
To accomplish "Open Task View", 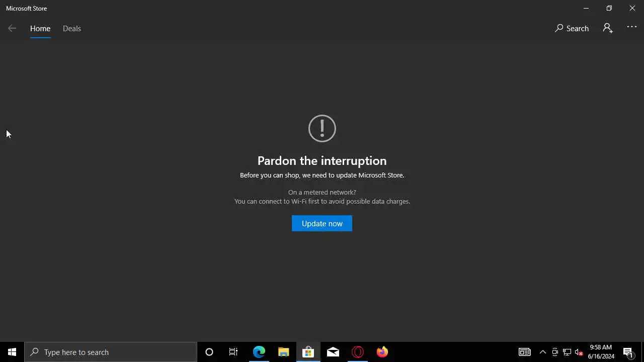I will pos(233,352).
